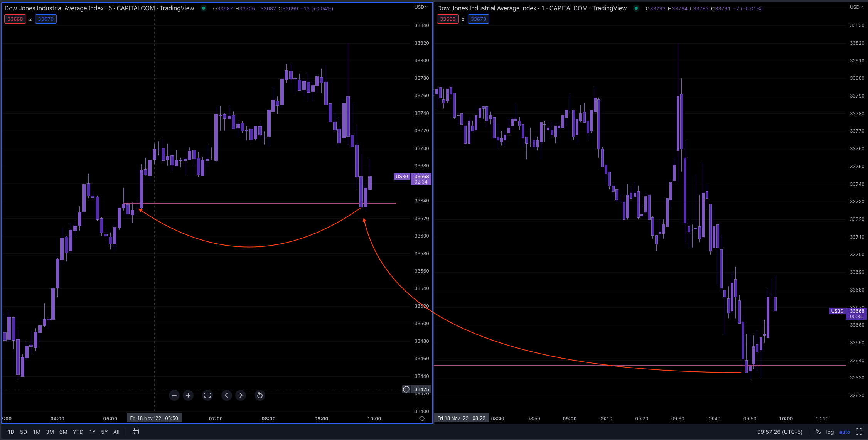Screen dimensions: 868x440
Task: Select the 1D range button
Action: 11,432
